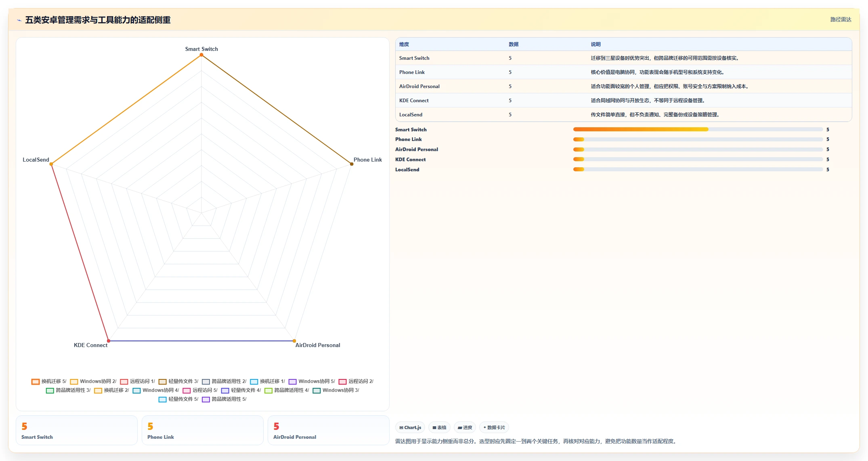Click the Phone Link progress bar
The width and height of the screenshot is (868, 461).
tap(698, 139)
